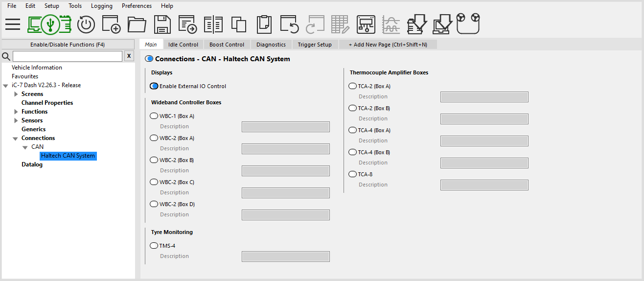Click the table edit pencil icon
Viewport: 644px width, 281px height.
tap(340, 24)
